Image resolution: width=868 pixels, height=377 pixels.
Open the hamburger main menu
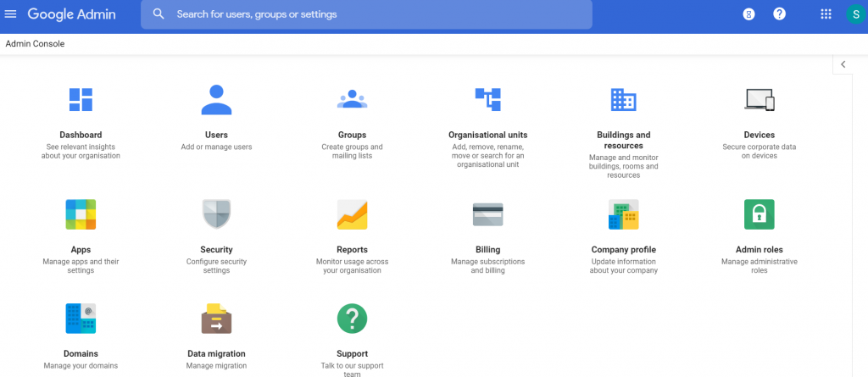click(10, 14)
